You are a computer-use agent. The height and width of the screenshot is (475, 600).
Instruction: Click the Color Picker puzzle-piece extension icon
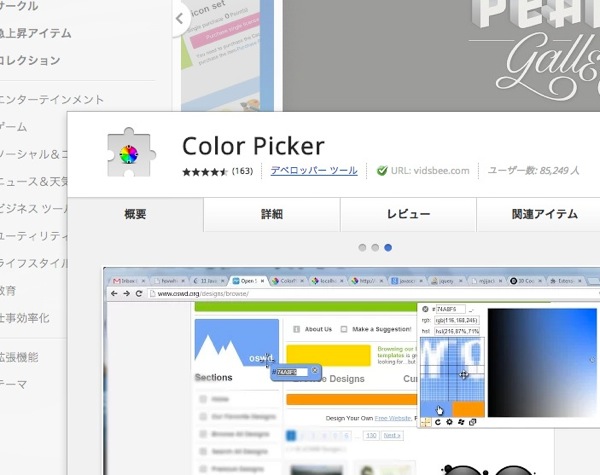(x=131, y=153)
